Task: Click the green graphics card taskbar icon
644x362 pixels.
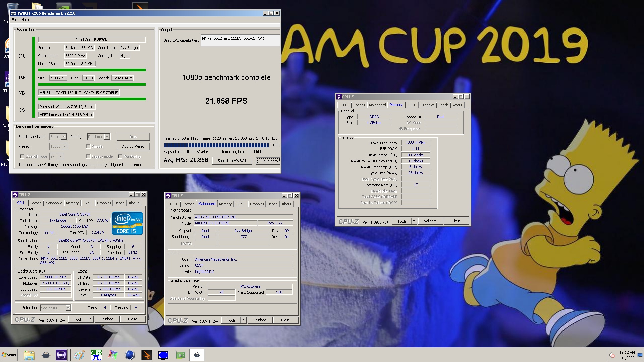Action: 180,355
